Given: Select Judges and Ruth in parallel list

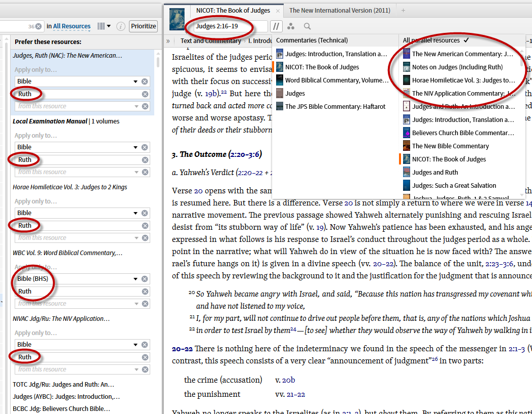Looking at the screenshot, I should pyautogui.click(x=430, y=173).
